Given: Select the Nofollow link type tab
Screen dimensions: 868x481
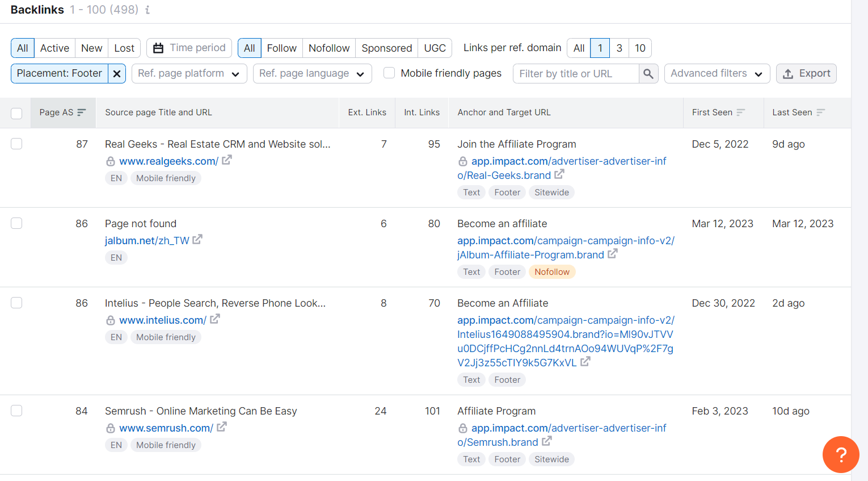Looking at the screenshot, I should (x=329, y=48).
